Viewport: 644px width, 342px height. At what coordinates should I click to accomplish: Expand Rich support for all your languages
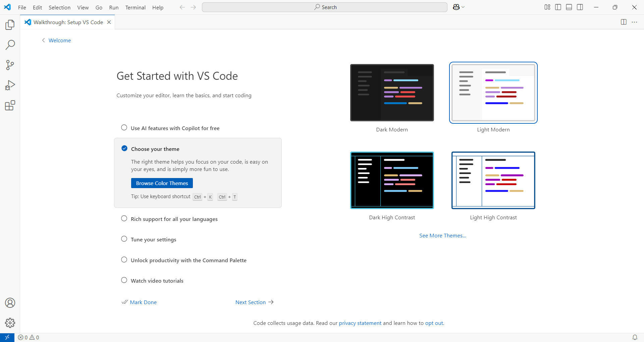tap(174, 219)
